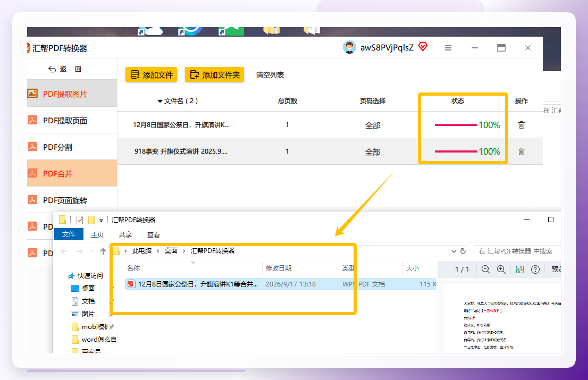588x380 pixels.
Task: Click the 返回 back arrow in sidebar
Action: tap(52, 69)
